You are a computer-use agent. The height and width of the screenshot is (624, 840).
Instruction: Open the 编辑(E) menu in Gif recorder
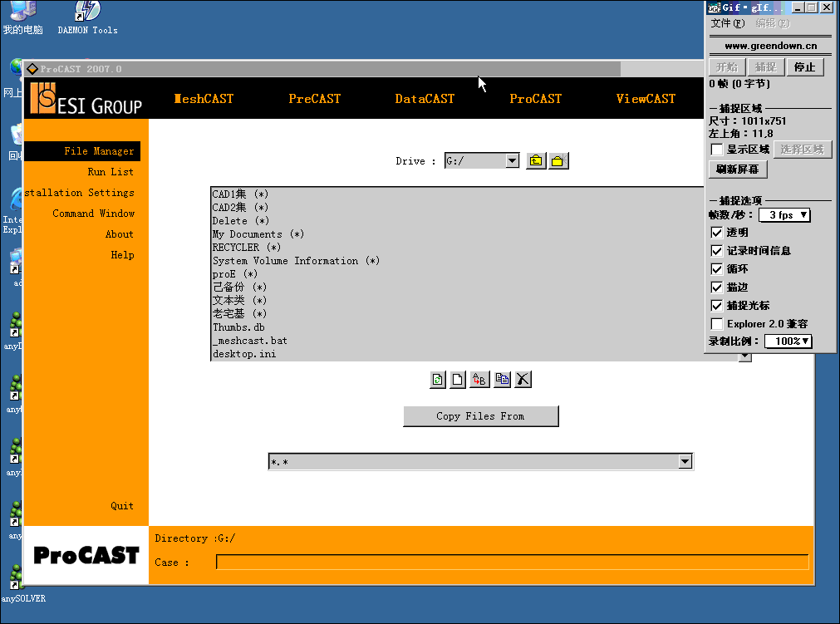pyautogui.click(x=773, y=23)
